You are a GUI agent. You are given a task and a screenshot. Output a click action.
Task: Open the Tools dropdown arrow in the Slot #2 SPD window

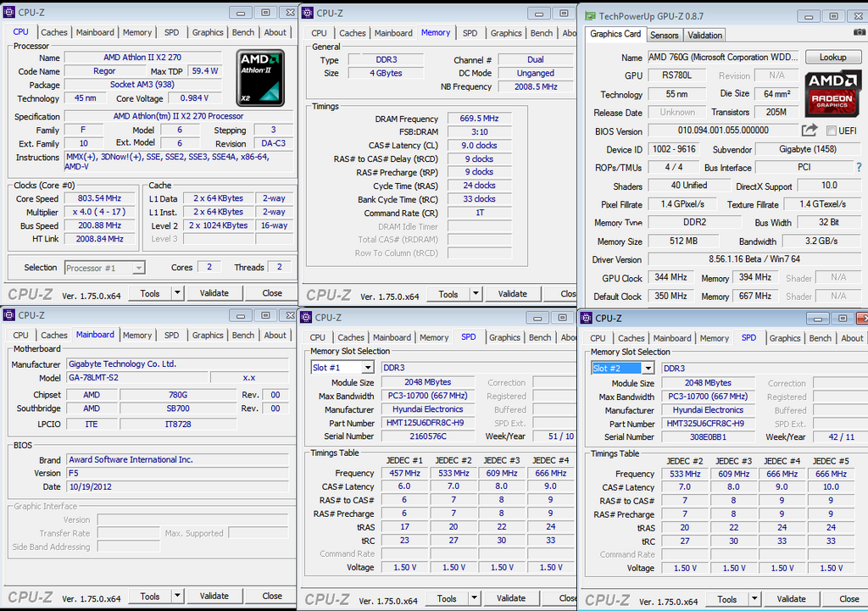click(x=754, y=599)
